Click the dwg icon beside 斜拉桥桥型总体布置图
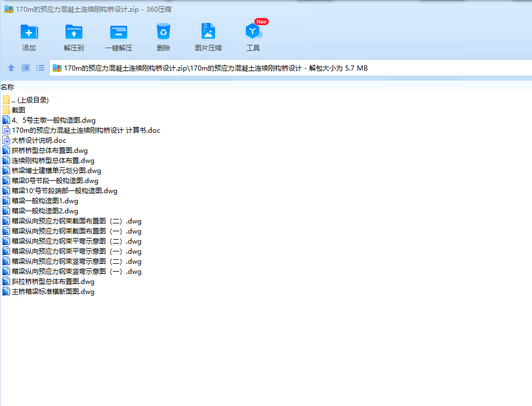This screenshot has height=406, width=532. coord(6,281)
